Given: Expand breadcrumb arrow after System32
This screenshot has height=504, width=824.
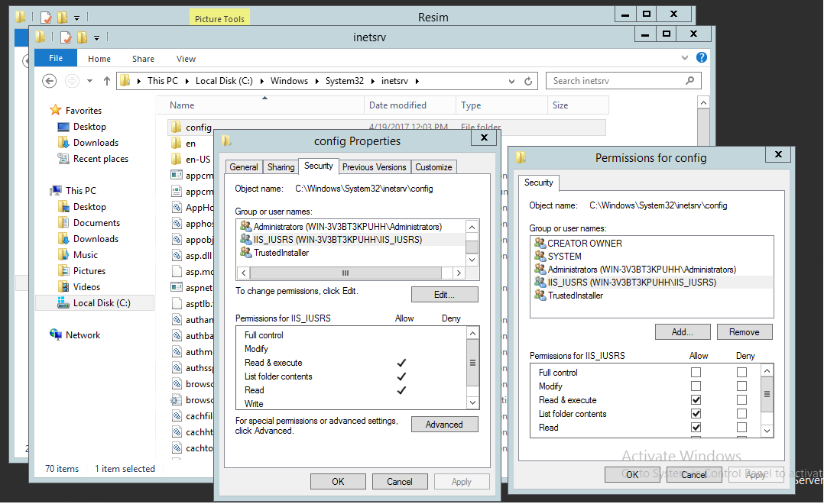Looking at the screenshot, I should (373, 81).
